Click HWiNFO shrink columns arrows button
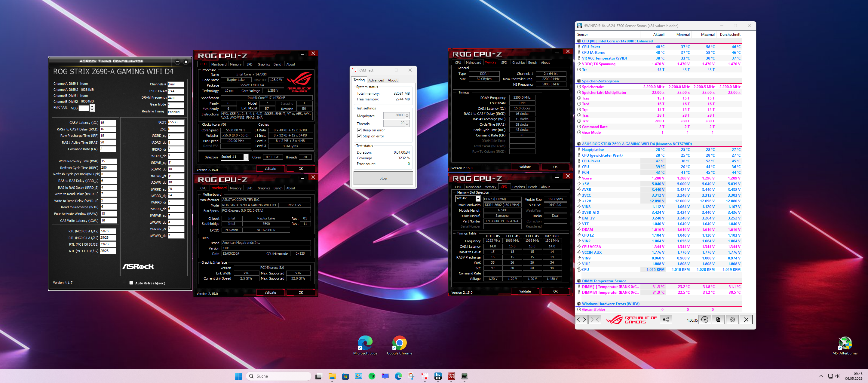 tap(594, 320)
